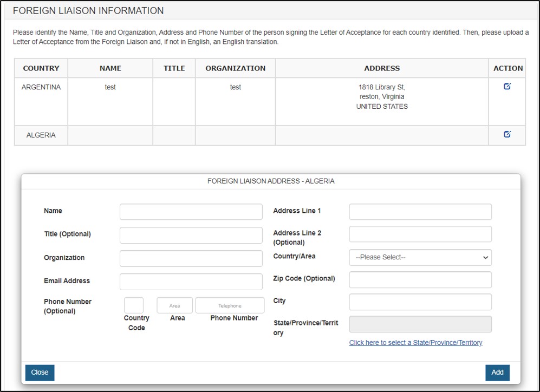The height and width of the screenshot is (392, 540).
Task: Open the select State/Province/Territory link
Action: [415, 343]
